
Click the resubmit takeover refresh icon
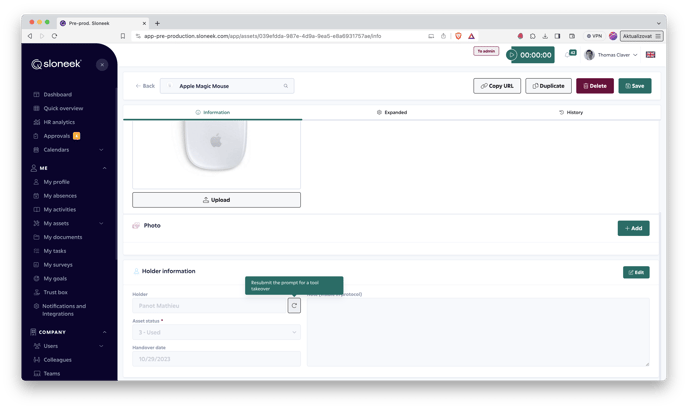tap(294, 305)
